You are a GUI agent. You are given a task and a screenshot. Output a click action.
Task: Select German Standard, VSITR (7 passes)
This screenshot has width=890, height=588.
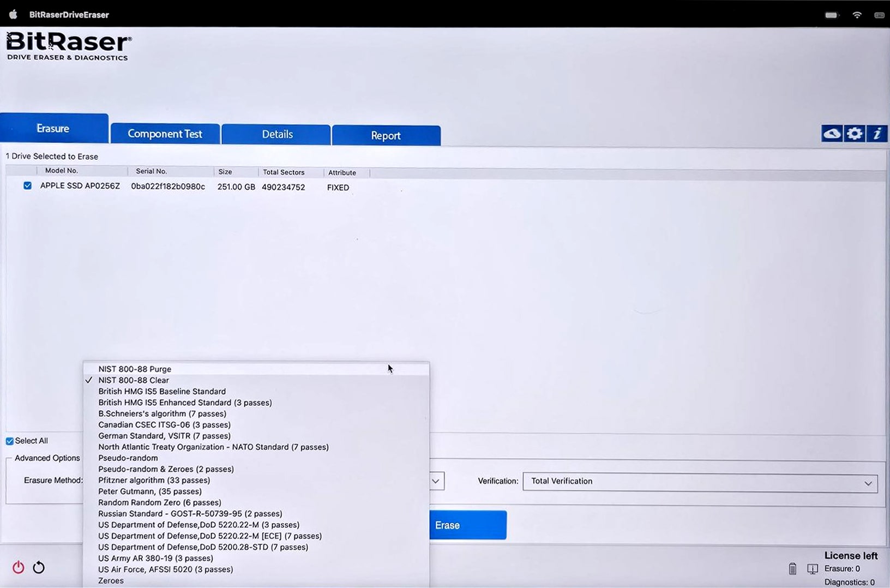[x=256, y=436]
